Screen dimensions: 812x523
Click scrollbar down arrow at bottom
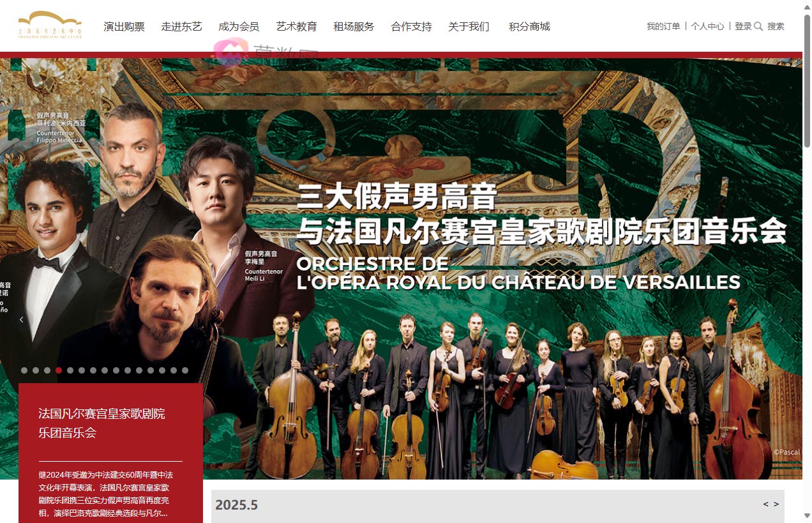tap(807, 516)
